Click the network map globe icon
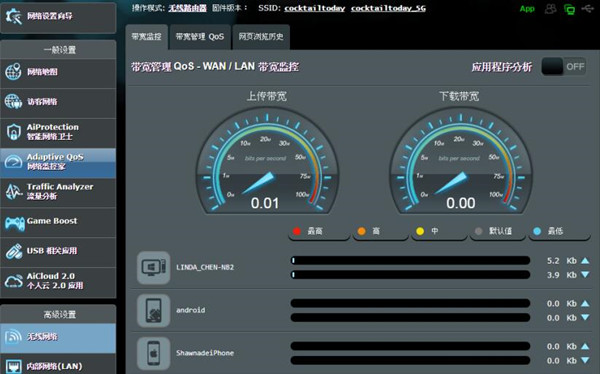Image resolution: width=600 pixels, height=374 pixels. 13,72
